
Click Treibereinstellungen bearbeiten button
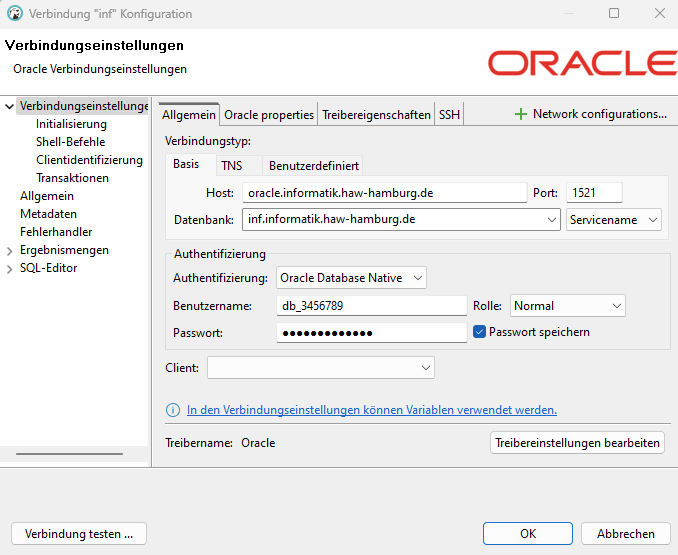click(578, 443)
